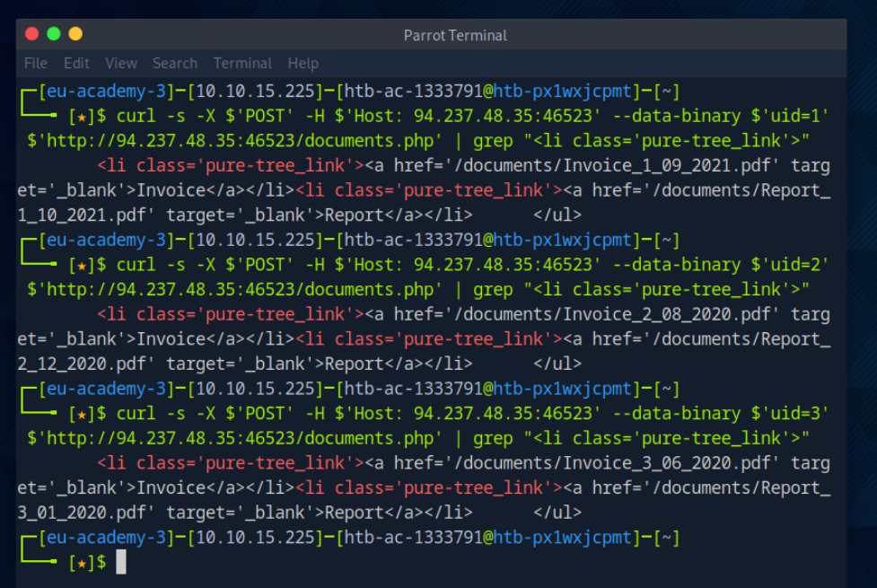This screenshot has height=588, width=877.
Task: Open the Edit menu
Action: pos(76,63)
